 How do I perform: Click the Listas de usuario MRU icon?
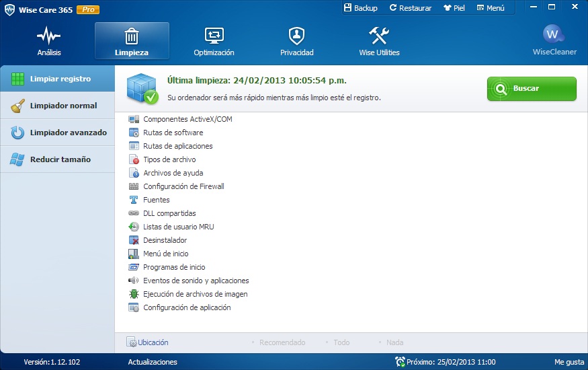pyautogui.click(x=134, y=227)
